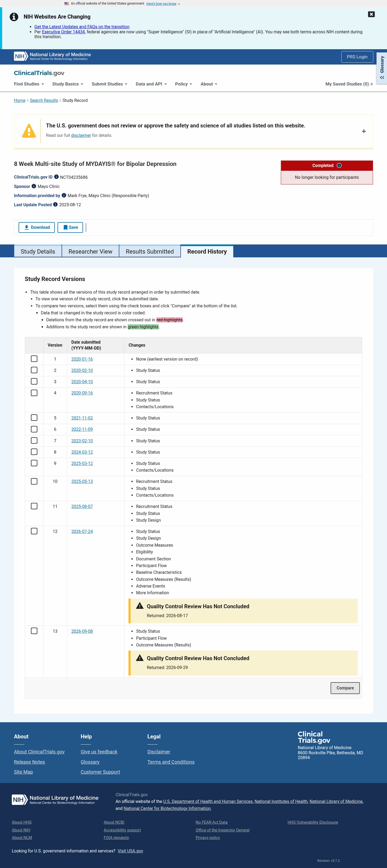Open the Find Studies dropdown menu
The height and width of the screenshot is (868, 387).
click(29, 84)
